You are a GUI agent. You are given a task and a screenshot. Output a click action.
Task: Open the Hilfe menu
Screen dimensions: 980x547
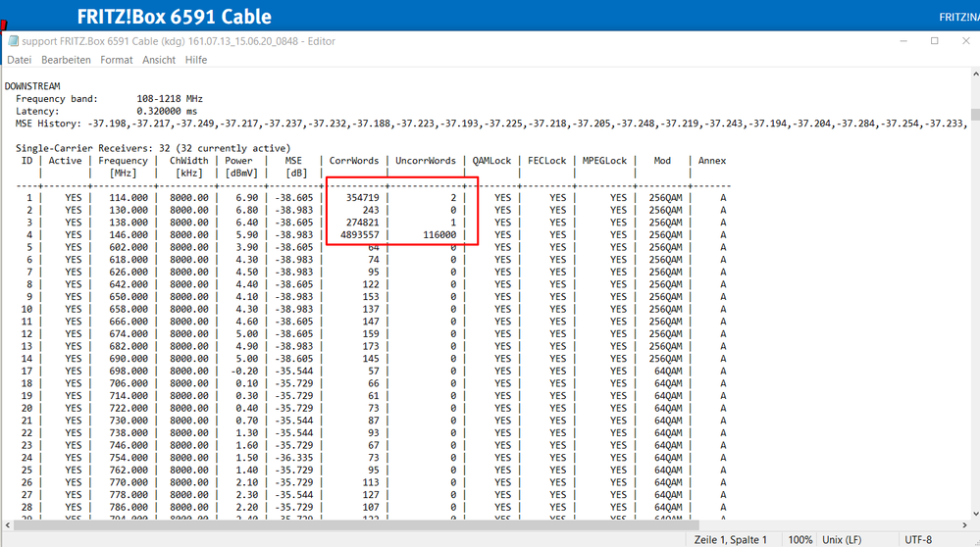[195, 60]
